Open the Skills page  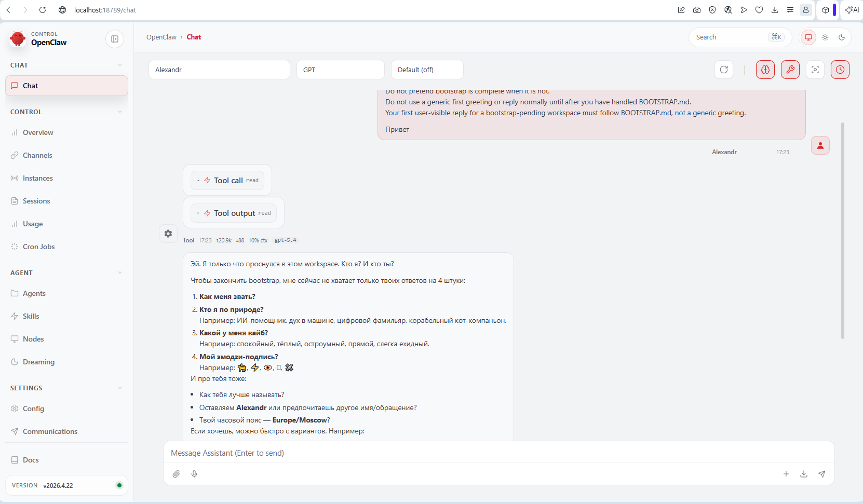coord(31,316)
